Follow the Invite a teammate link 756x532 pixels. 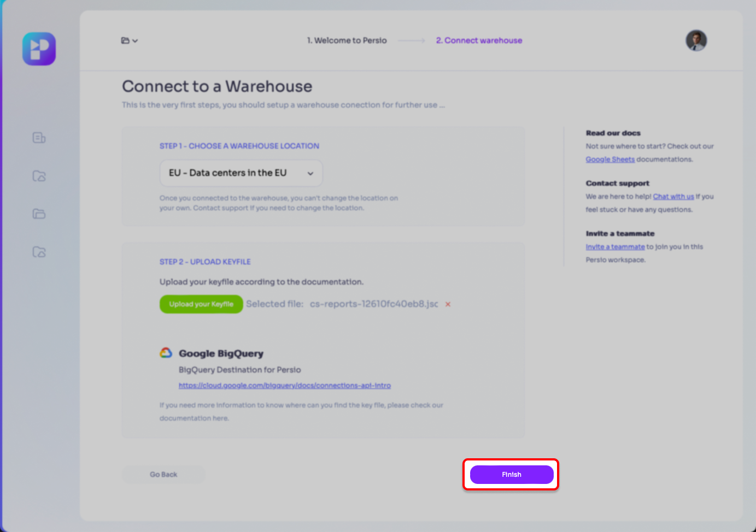(615, 247)
